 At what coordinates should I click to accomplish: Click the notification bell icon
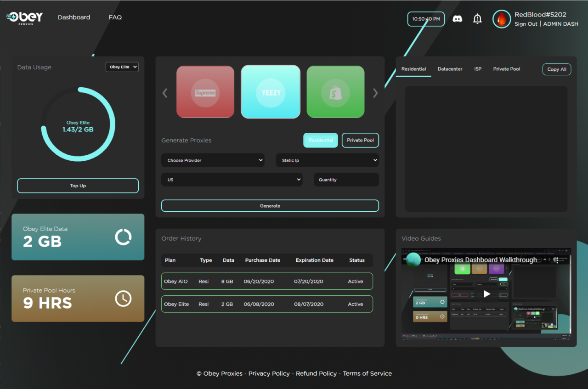477,19
